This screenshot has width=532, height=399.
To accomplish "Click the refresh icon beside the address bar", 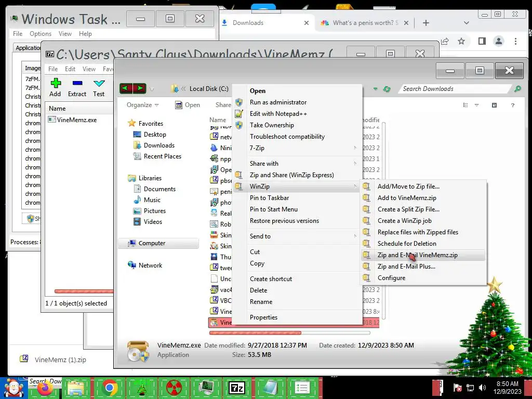I will point(387,89).
